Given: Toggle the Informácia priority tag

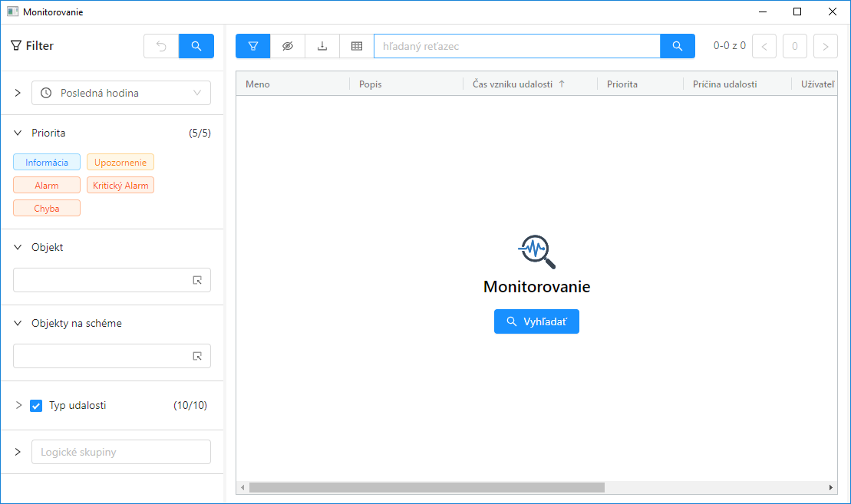Looking at the screenshot, I should (x=47, y=162).
